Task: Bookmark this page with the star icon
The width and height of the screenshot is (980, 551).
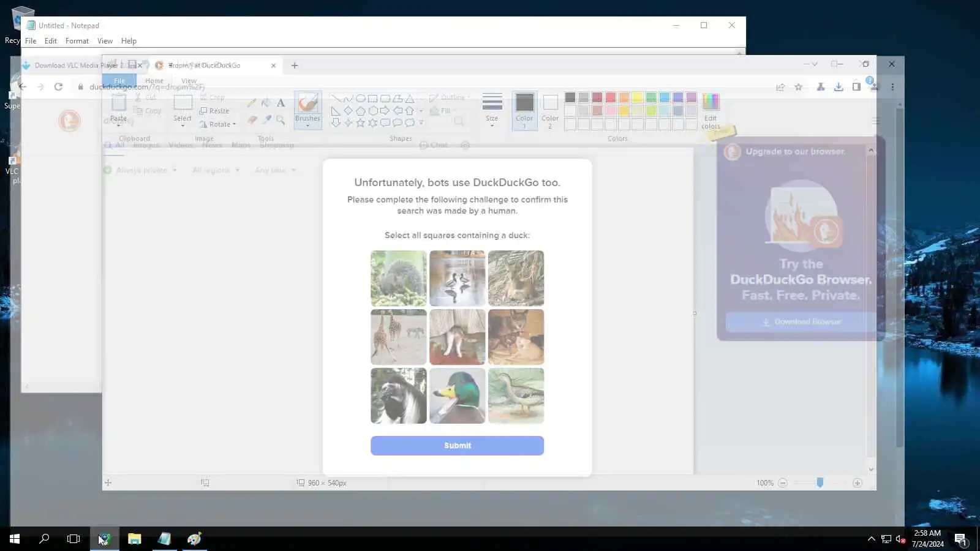Action: [798, 87]
